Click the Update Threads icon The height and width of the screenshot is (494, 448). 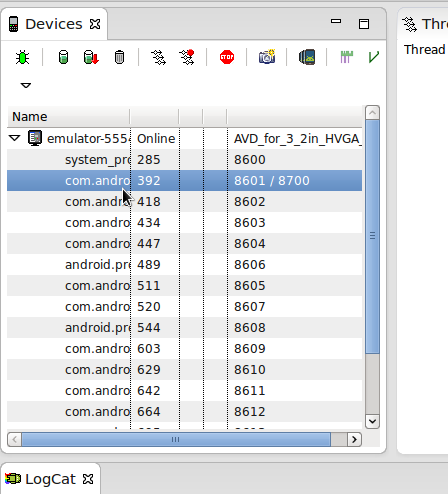158,57
